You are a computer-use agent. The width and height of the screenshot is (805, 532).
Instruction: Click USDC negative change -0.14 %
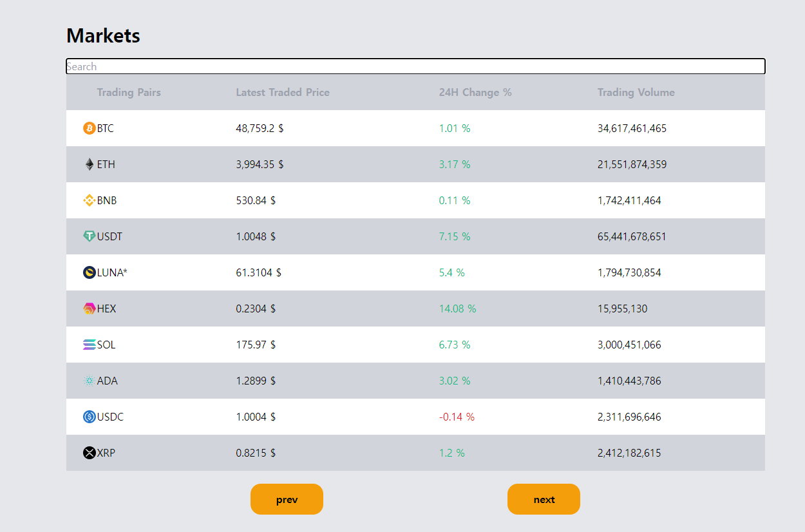click(x=457, y=417)
